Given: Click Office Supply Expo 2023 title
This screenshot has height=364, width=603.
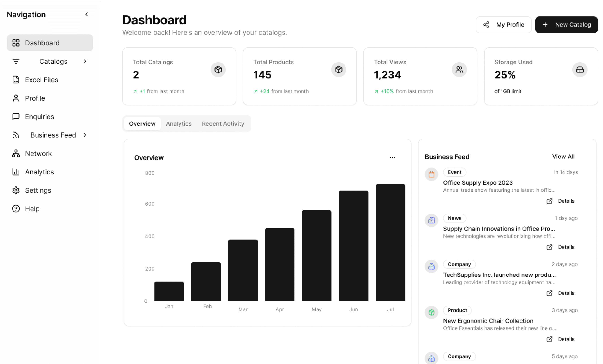Looking at the screenshot, I should (478, 182).
